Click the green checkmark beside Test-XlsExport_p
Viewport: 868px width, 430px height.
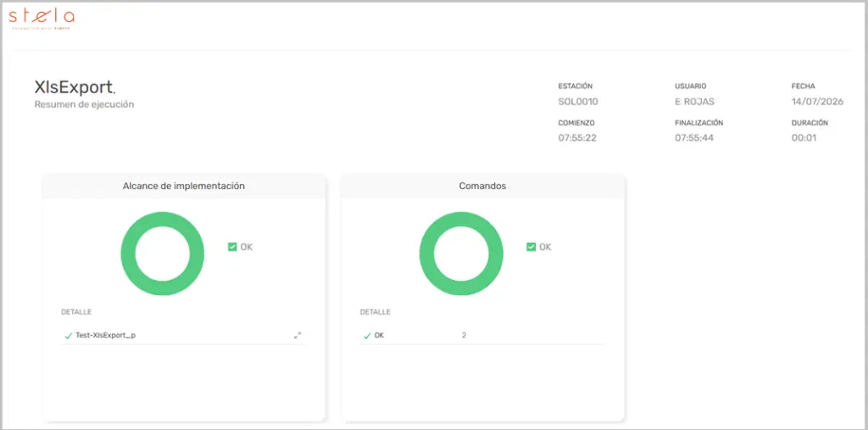pos(69,336)
